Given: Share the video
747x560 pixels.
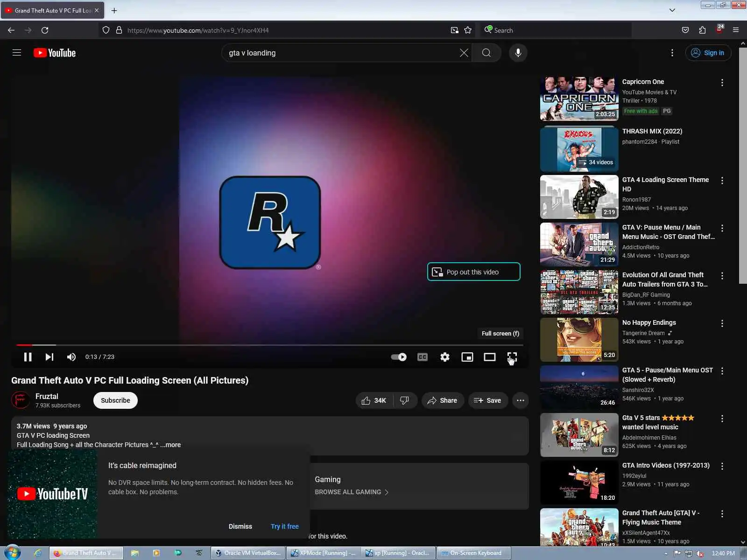Looking at the screenshot, I should [443, 400].
